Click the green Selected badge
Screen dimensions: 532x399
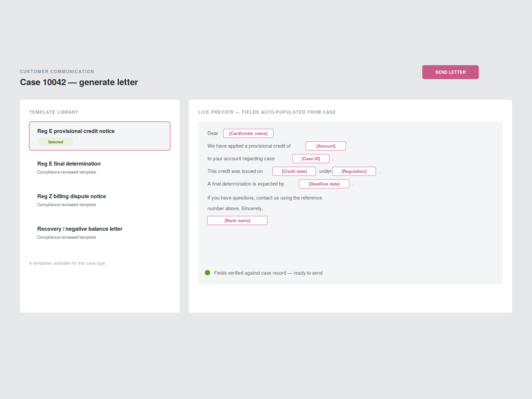pos(56,142)
